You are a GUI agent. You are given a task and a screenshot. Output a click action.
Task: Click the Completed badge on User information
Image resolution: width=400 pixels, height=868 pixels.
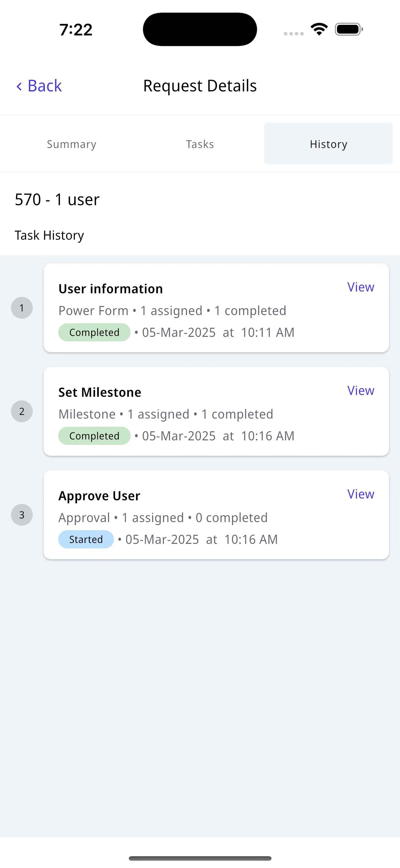coord(94,332)
